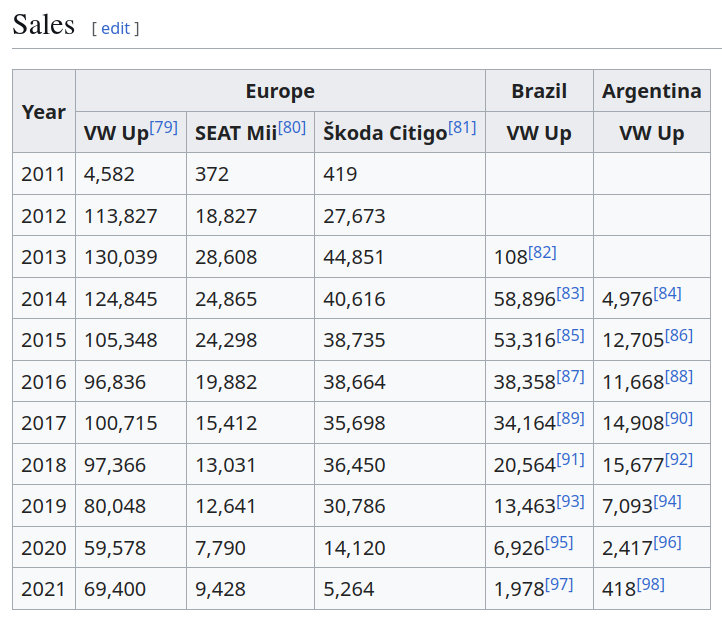Select the 19,882 cell
The image size is (722, 628).
coord(250,381)
